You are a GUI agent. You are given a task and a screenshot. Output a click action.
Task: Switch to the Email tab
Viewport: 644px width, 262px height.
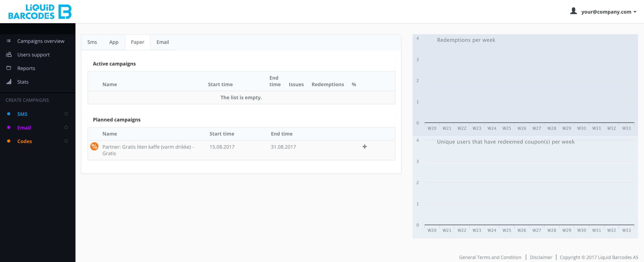pyautogui.click(x=163, y=42)
